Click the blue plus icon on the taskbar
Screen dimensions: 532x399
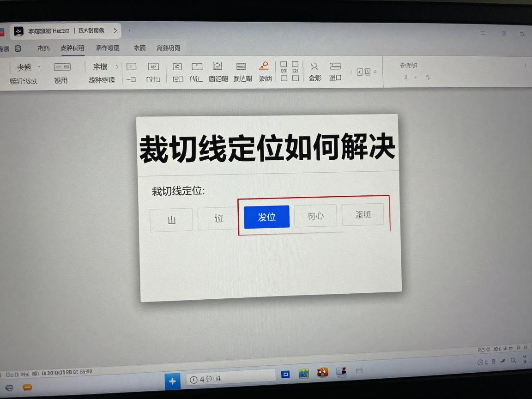tap(173, 381)
